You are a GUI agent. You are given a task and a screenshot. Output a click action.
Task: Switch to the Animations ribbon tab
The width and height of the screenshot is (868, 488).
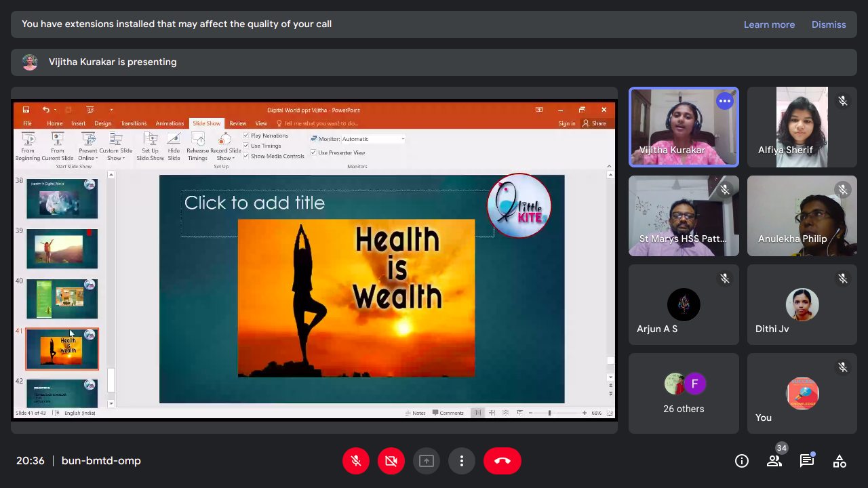click(x=170, y=123)
